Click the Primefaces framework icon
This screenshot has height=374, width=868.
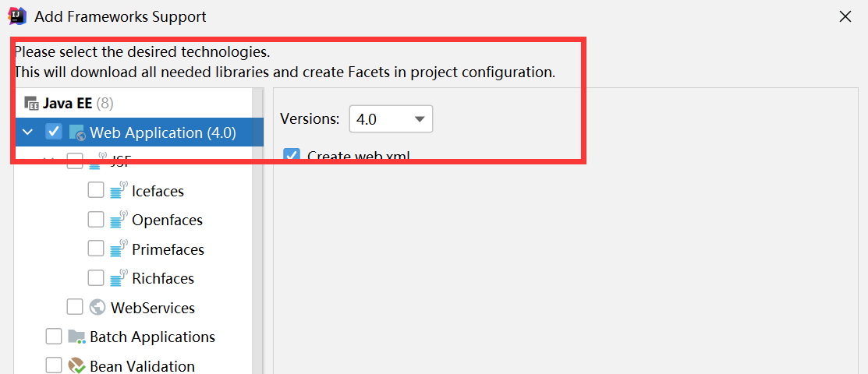pos(118,249)
